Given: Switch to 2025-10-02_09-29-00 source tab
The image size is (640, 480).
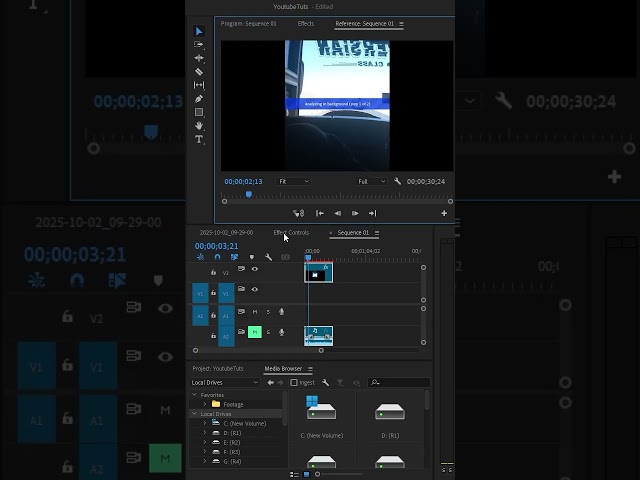Looking at the screenshot, I should coord(227,233).
